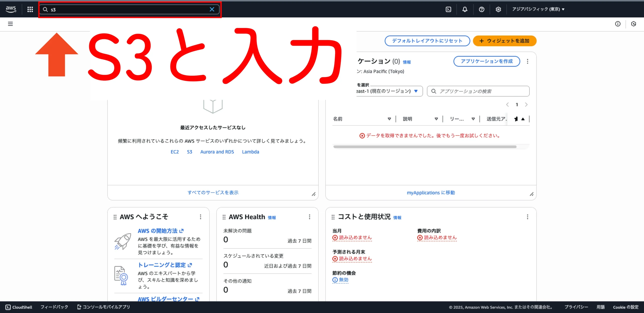644x313 pixels.
Task: Expand the Asia Pacific (Tokyo) region dropdown
Action: click(x=538, y=9)
